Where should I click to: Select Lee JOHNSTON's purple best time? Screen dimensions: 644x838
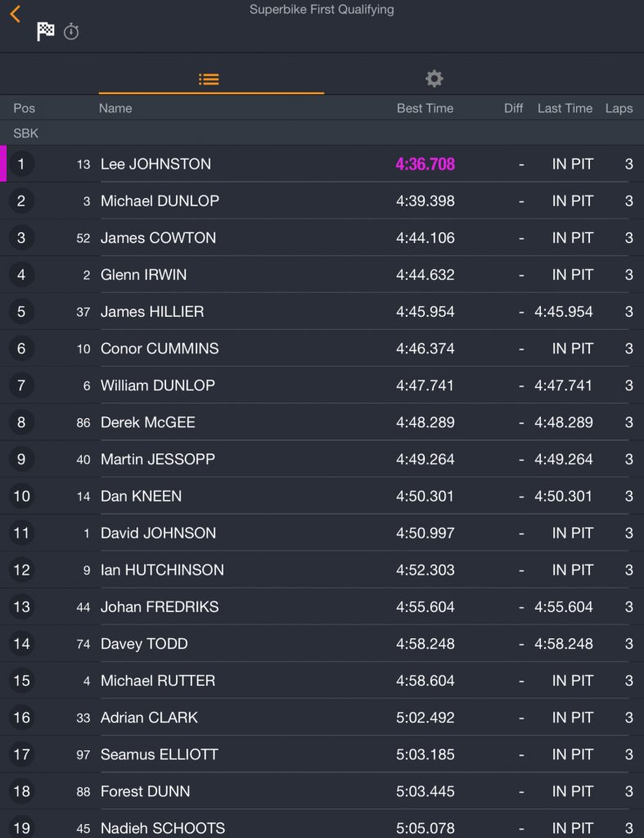425,164
